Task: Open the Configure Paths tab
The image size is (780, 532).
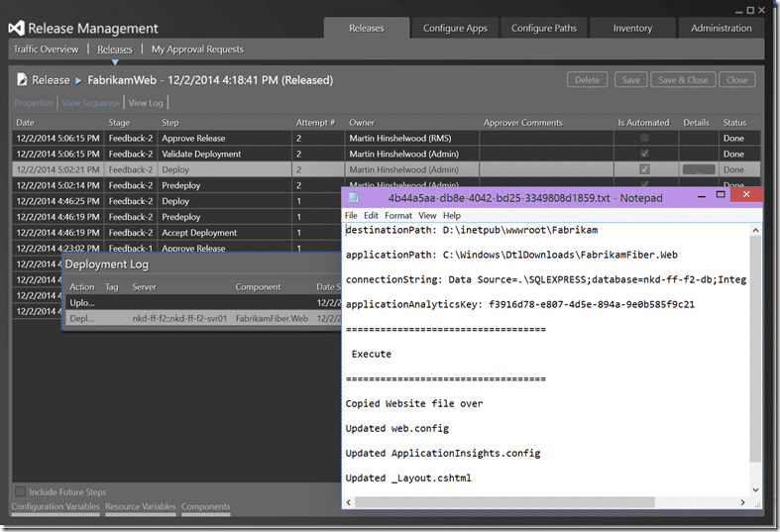Action: 544,28
